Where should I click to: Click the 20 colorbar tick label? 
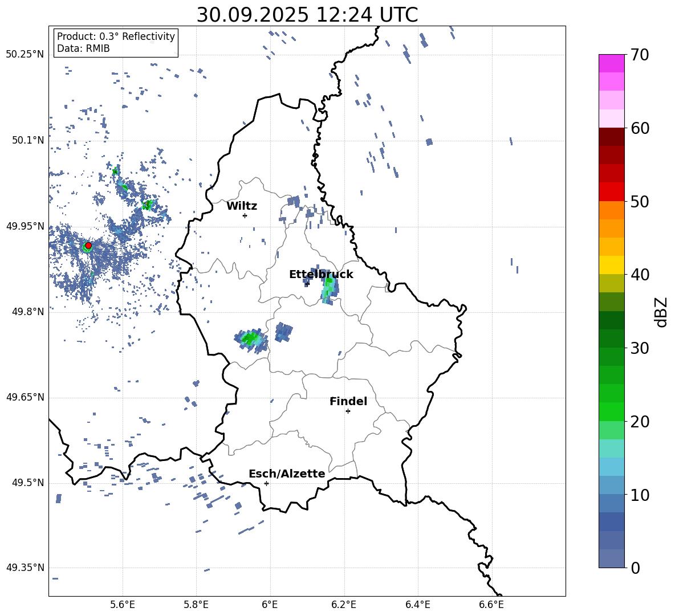coord(640,422)
